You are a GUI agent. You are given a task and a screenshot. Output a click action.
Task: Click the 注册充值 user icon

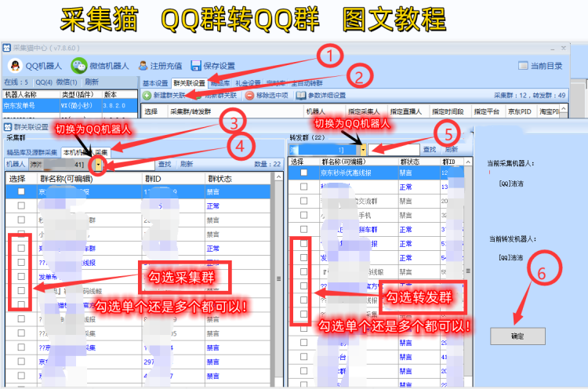click(x=143, y=65)
